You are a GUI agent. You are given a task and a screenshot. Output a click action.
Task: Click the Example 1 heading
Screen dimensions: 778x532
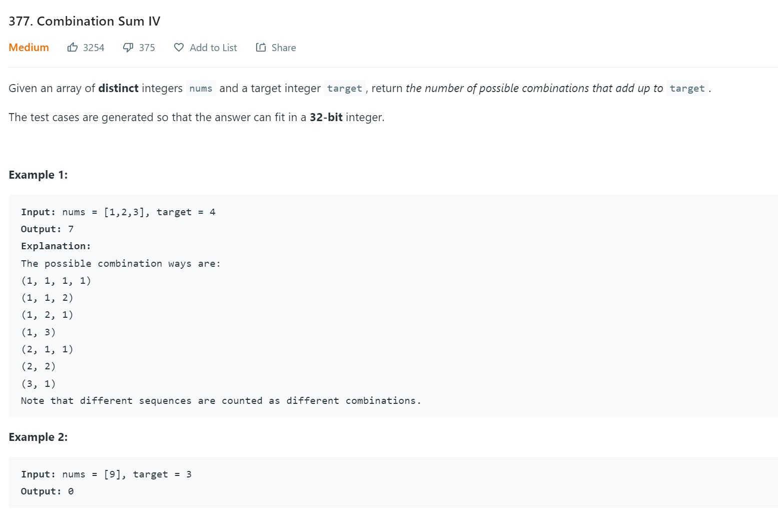38,175
